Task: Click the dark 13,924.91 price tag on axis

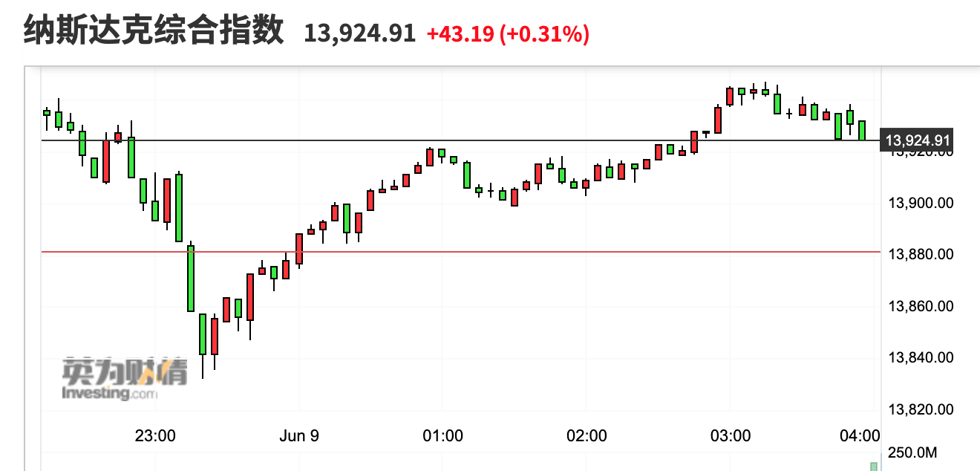Action: point(918,140)
